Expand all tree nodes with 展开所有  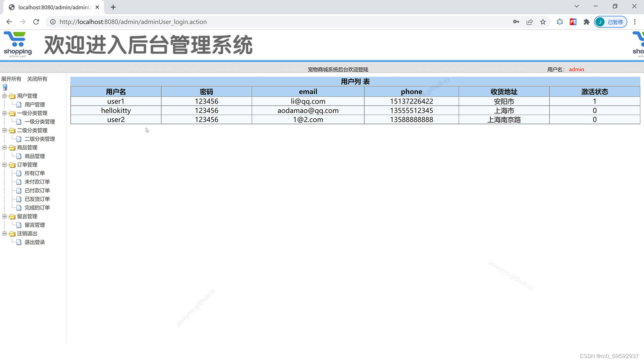click(x=11, y=79)
